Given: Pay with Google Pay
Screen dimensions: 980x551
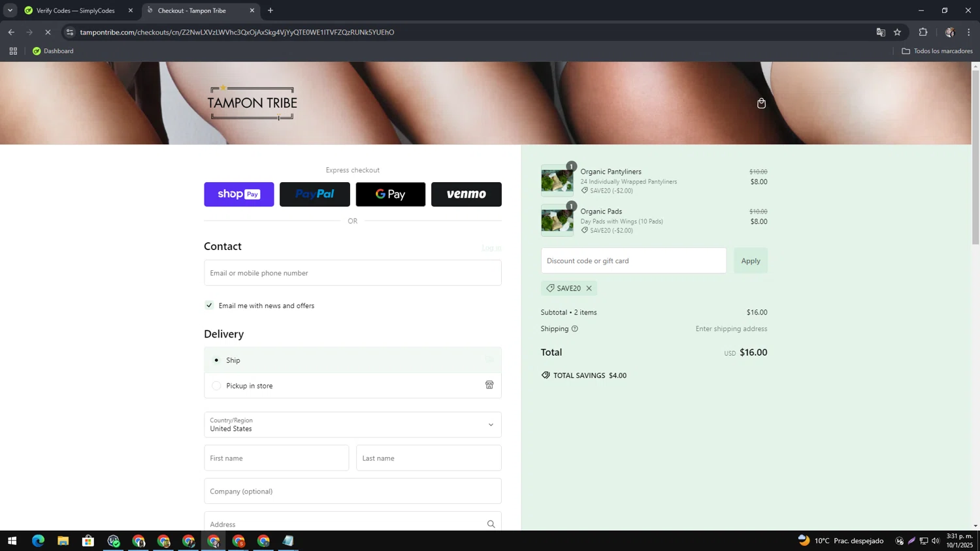Looking at the screenshot, I should coord(391,195).
